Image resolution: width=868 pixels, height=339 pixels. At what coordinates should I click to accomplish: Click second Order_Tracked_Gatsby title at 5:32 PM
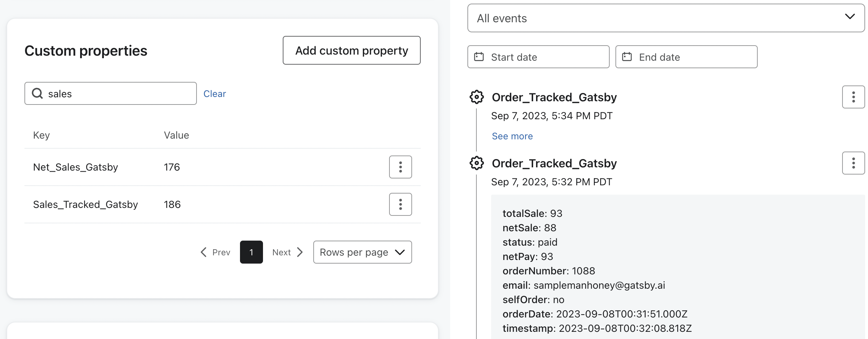pyautogui.click(x=554, y=163)
